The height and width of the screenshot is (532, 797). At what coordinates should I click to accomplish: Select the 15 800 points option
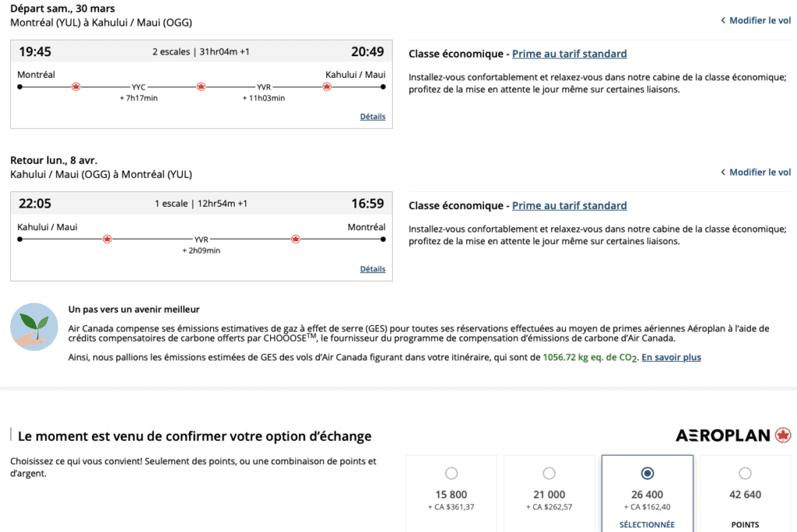[451, 474]
